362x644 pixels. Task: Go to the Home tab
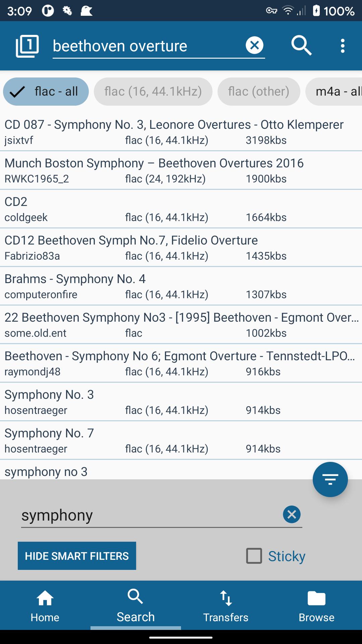tap(45, 605)
